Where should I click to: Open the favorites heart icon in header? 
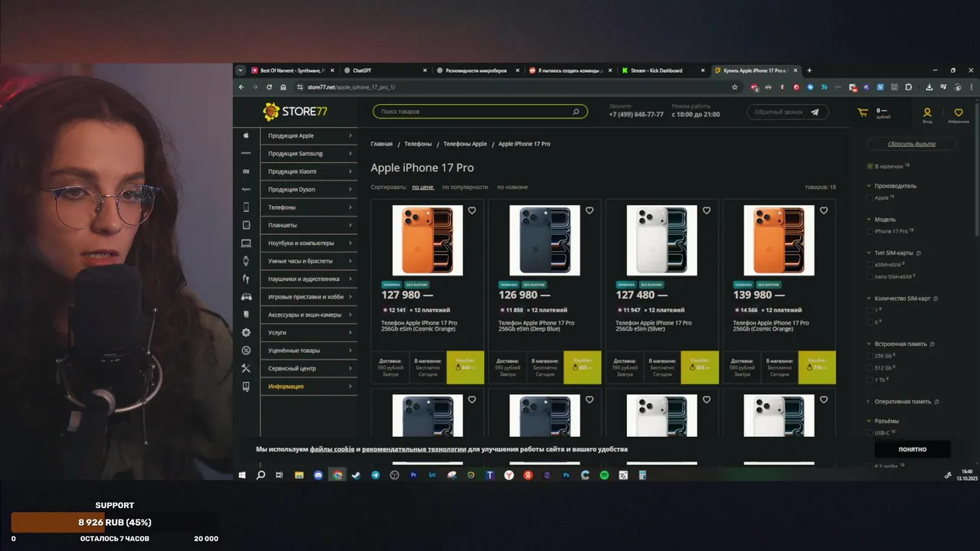tap(959, 112)
